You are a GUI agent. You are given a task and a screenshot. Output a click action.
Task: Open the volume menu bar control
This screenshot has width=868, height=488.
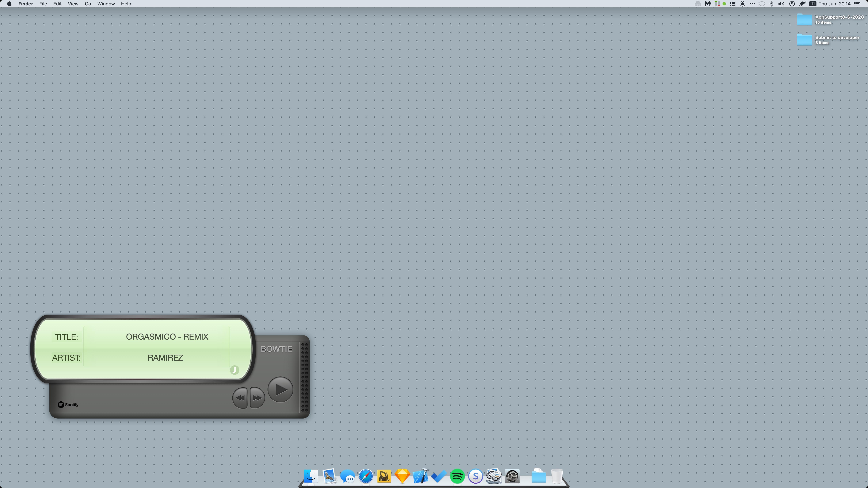[781, 4]
